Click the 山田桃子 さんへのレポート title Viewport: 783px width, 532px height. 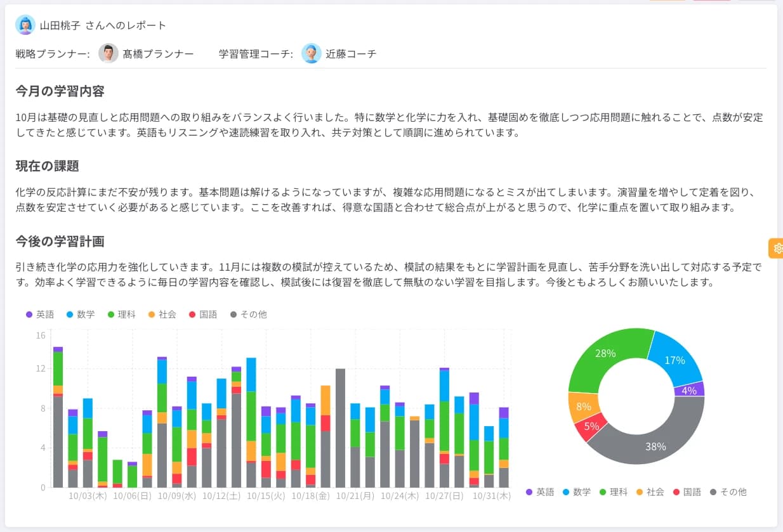click(x=103, y=25)
